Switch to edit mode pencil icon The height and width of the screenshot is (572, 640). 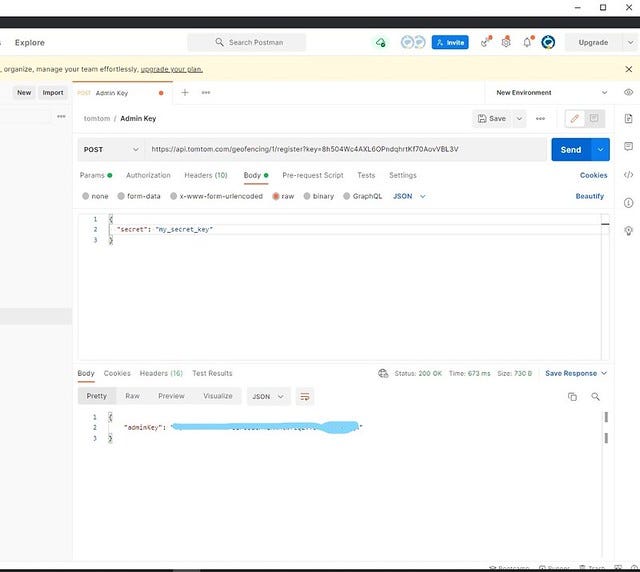tap(575, 118)
